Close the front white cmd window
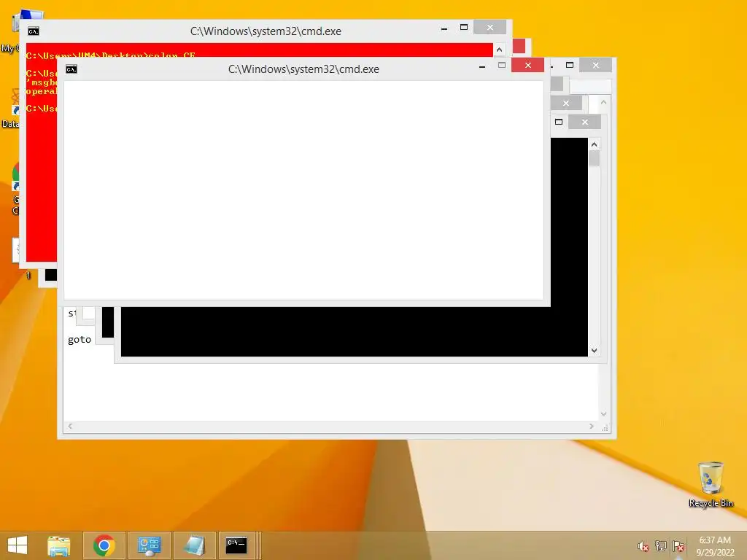Screen dimensions: 747x560 coord(528,65)
